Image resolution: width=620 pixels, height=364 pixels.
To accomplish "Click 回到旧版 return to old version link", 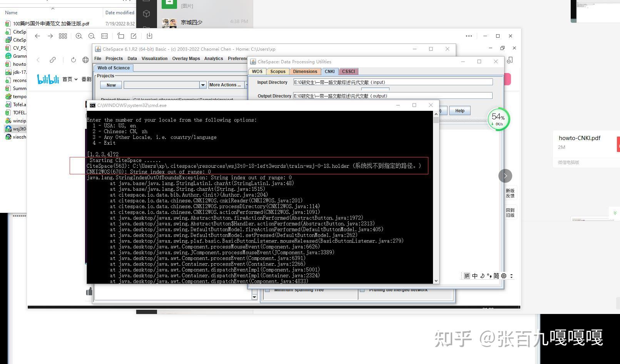I will coord(510,213).
